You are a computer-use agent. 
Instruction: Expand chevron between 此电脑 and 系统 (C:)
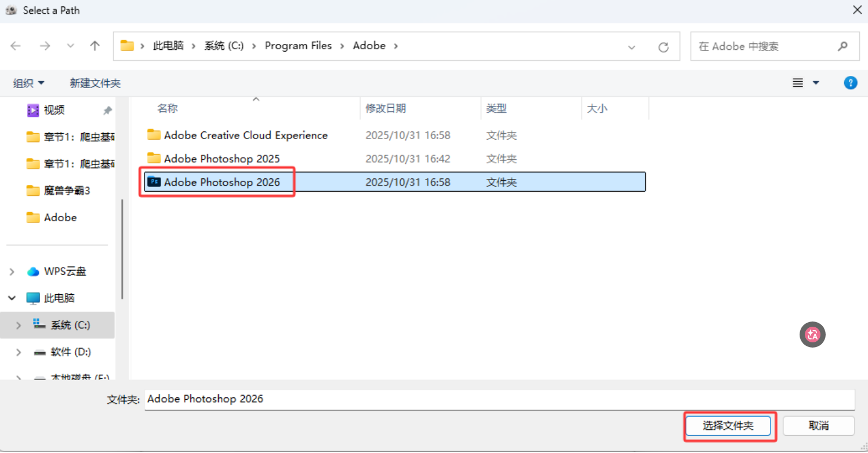click(194, 46)
